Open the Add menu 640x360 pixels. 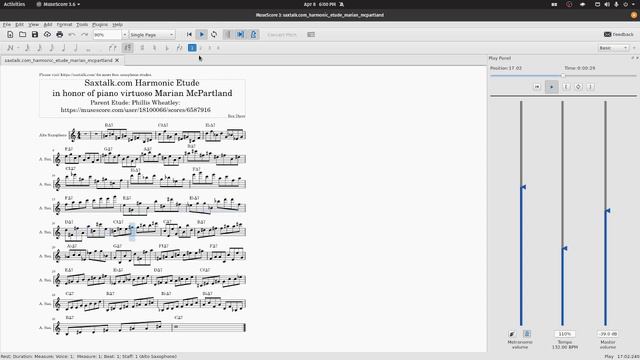coord(48,24)
